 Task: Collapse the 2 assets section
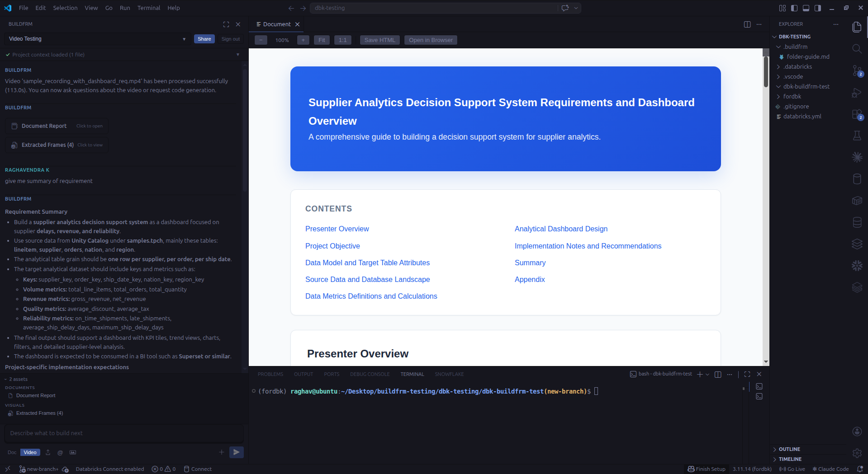click(x=16, y=379)
